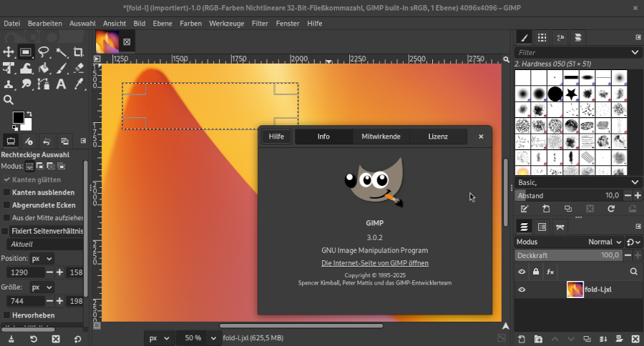This screenshot has height=346, width=644.
Task: Adjust the brush Abstand slider
Action: [x=568, y=196]
